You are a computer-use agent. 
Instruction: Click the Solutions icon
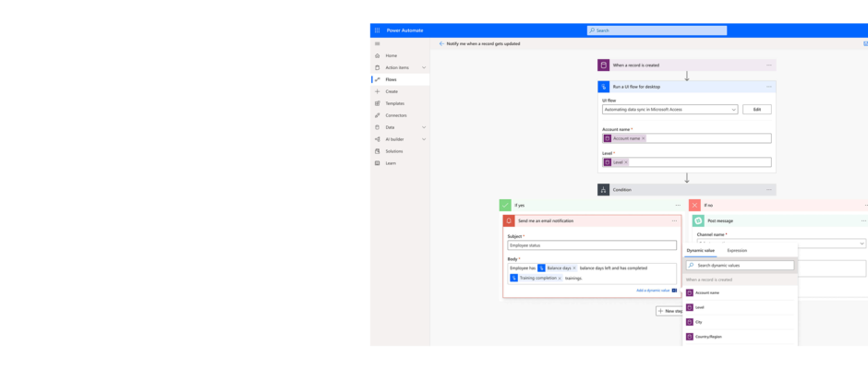click(x=378, y=151)
